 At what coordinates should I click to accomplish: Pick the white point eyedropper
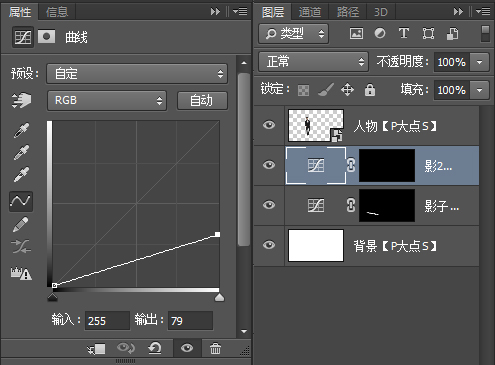pos(21,174)
